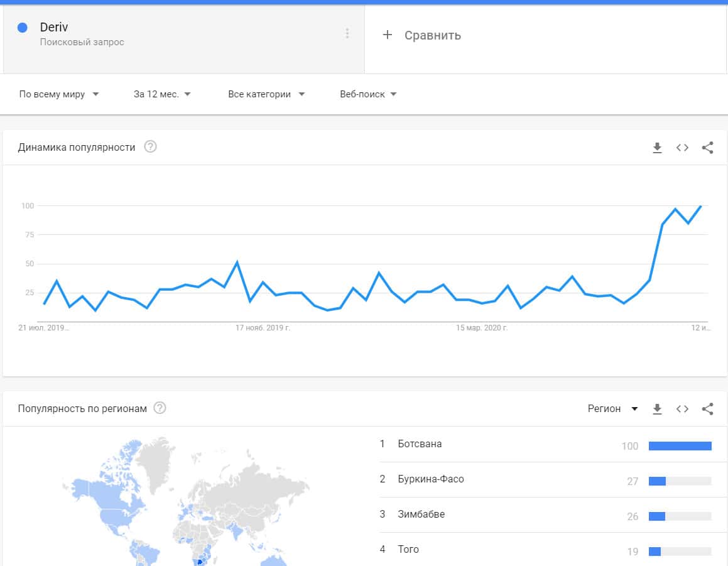Click embed icon on the popularity dynamics chart
728x566 pixels.
682,148
